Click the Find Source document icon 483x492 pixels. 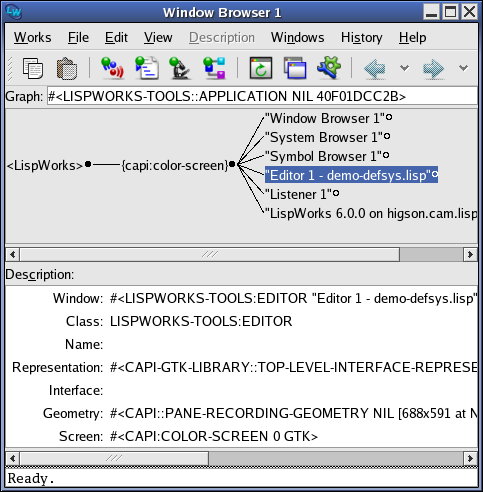coord(147,68)
